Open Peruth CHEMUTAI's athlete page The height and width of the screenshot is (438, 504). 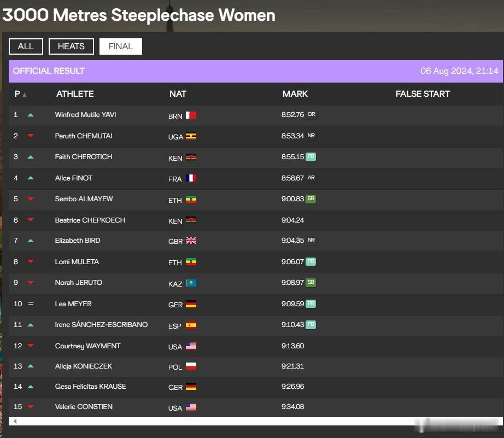pos(84,136)
